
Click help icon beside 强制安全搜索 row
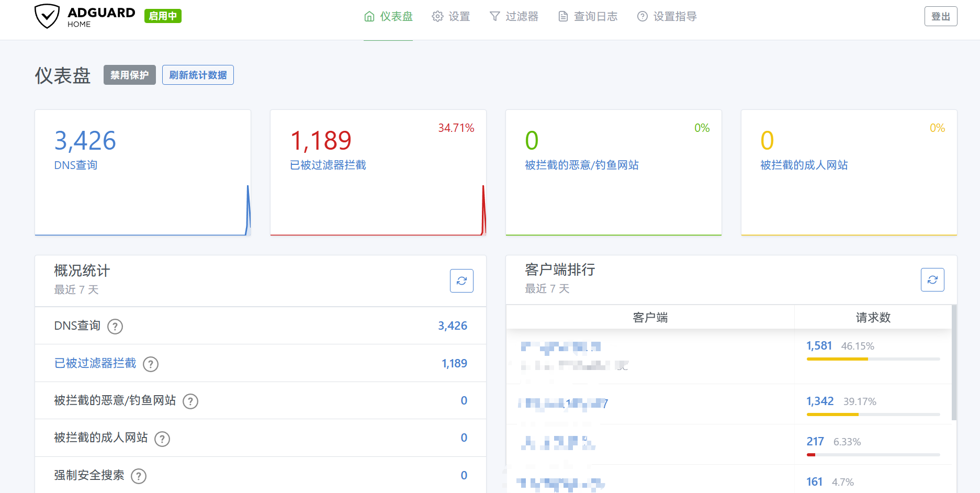click(139, 476)
